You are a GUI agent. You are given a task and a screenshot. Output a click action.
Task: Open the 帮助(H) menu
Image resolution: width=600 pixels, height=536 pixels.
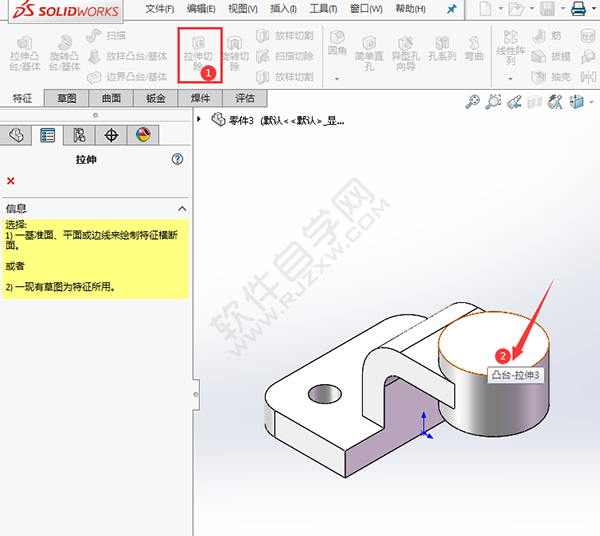click(410, 8)
